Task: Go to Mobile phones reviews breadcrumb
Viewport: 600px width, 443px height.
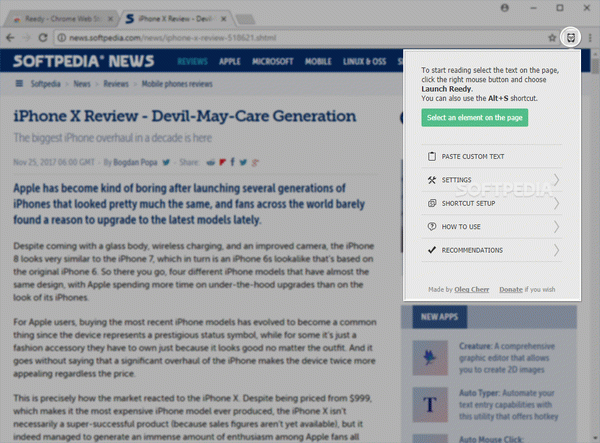Action: (x=177, y=84)
